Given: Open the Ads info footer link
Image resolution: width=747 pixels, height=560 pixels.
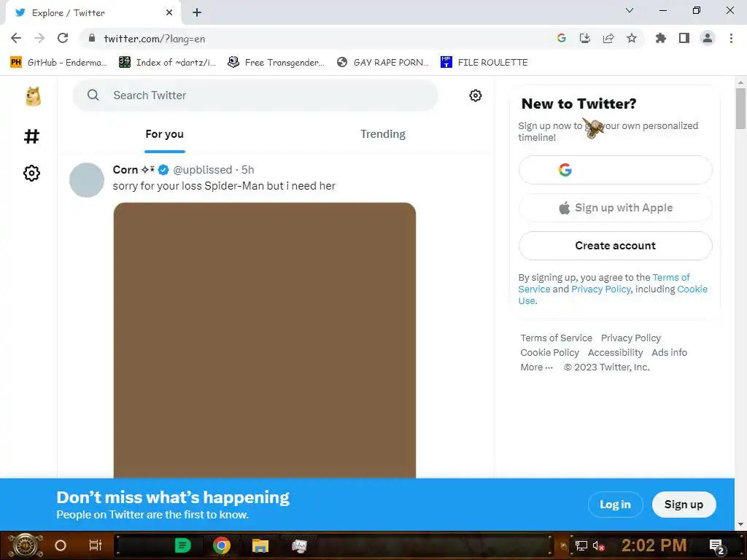Looking at the screenshot, I should 669,353.
